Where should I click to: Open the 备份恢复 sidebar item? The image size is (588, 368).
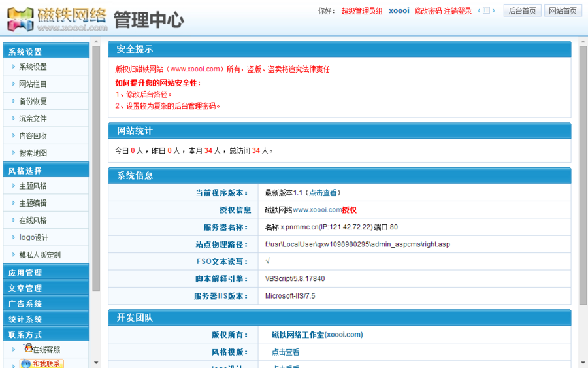point(33,101)
